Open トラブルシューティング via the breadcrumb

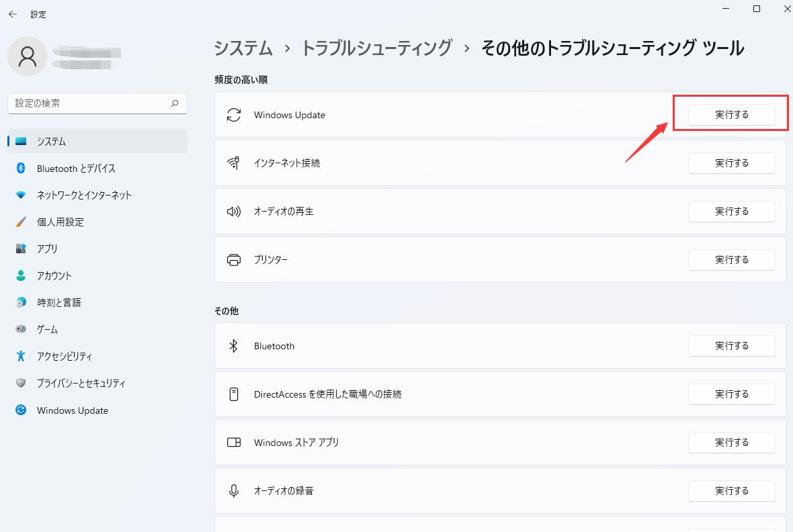(378, 48)
